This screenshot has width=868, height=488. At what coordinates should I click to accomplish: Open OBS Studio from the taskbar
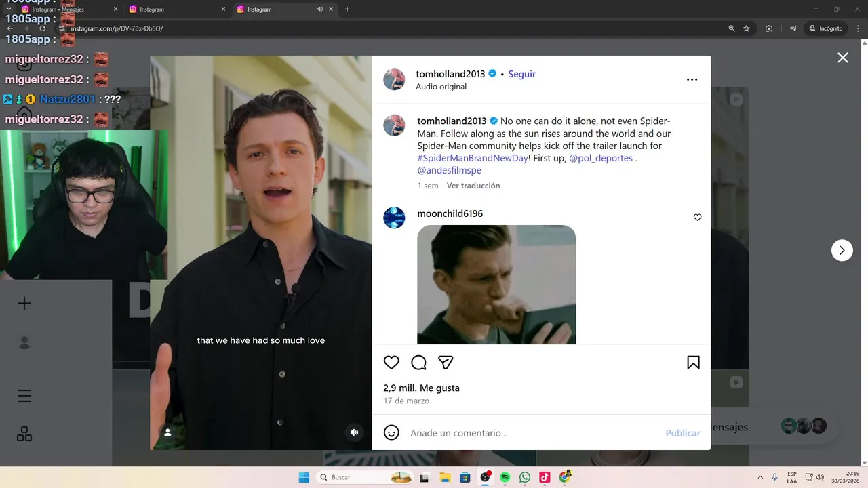click(485, 477)
